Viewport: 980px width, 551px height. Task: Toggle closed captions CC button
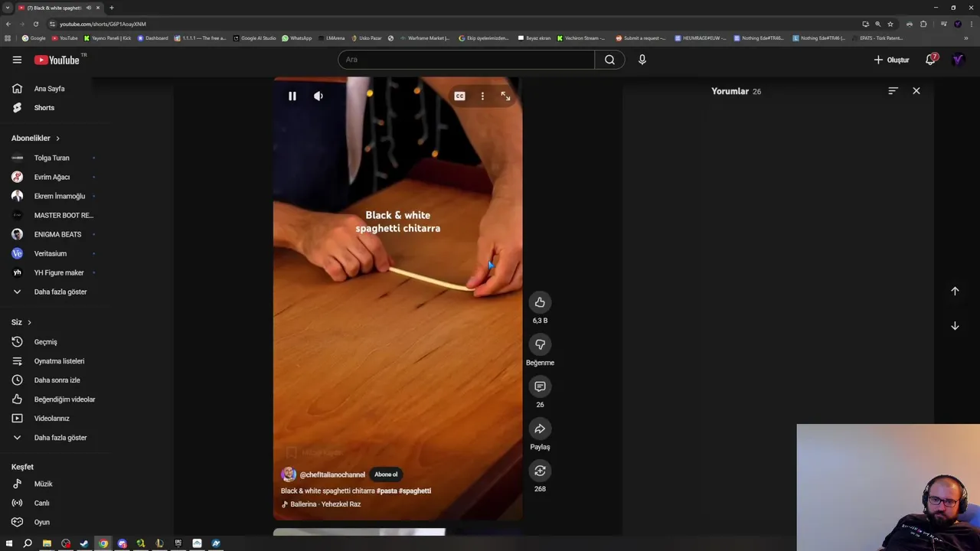tap(459, 96)
